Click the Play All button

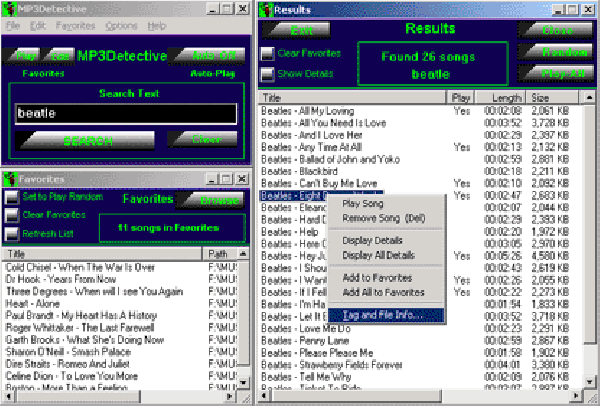coord(556,72)
